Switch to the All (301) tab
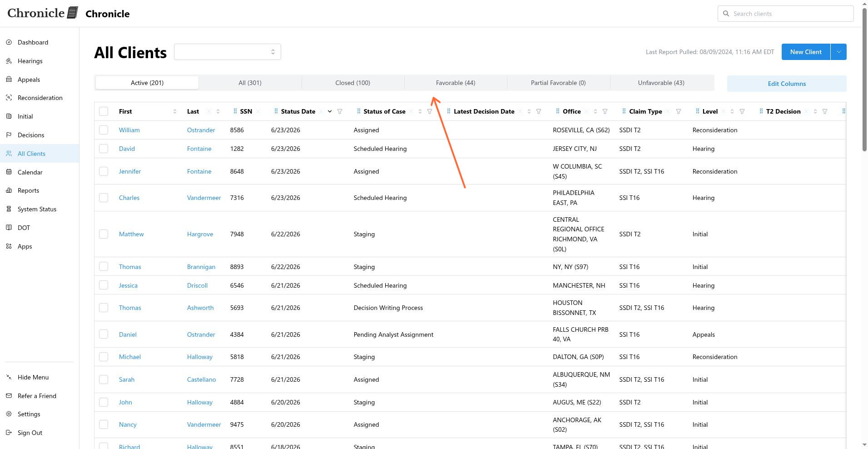 (x=250, y=83)
